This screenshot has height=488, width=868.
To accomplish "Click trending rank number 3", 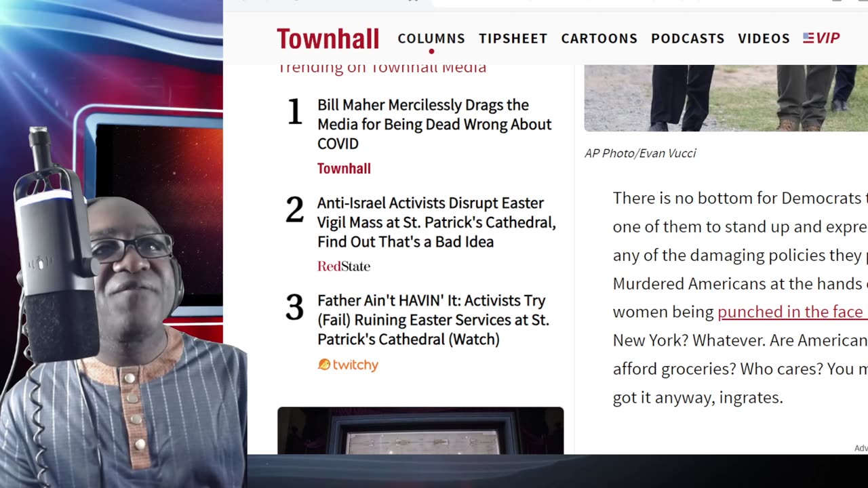I will tap(295, 307).
